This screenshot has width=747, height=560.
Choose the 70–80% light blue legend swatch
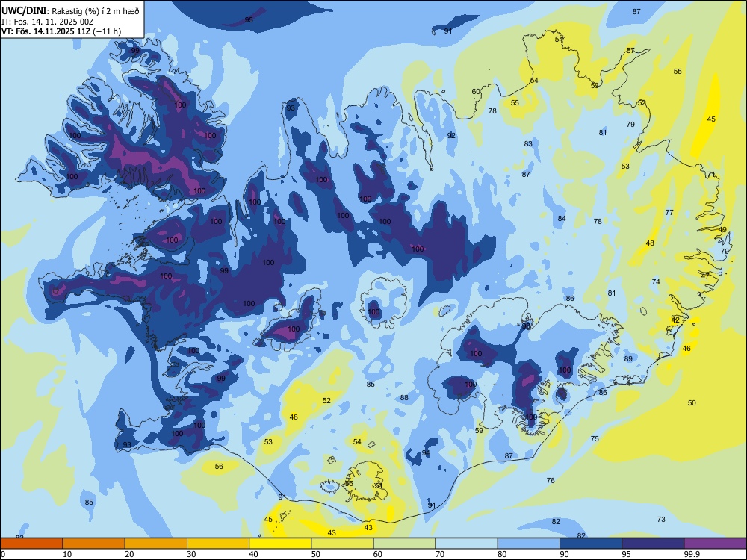pyautogui.click(x=466, y=544)
